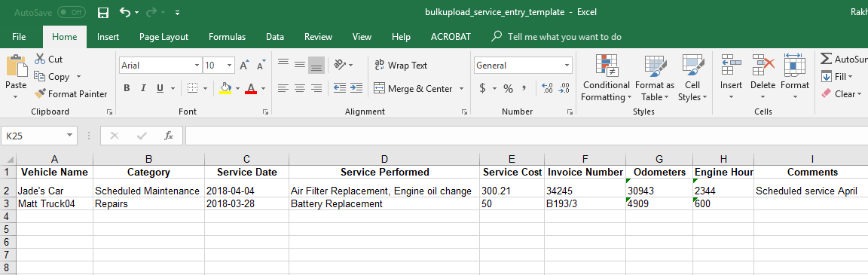
Task: Expand the Arial font name dropdown
Action: [197, 66]
